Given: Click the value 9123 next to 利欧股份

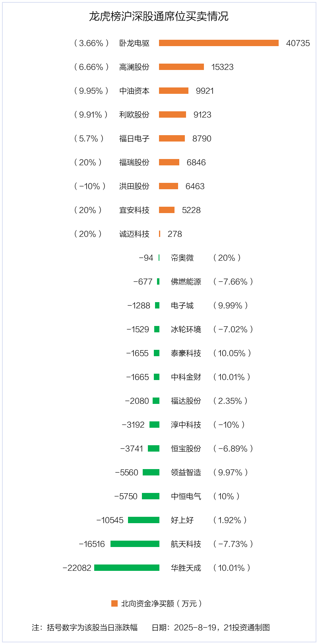Looking at the screenshot, I should pos(202,114).
